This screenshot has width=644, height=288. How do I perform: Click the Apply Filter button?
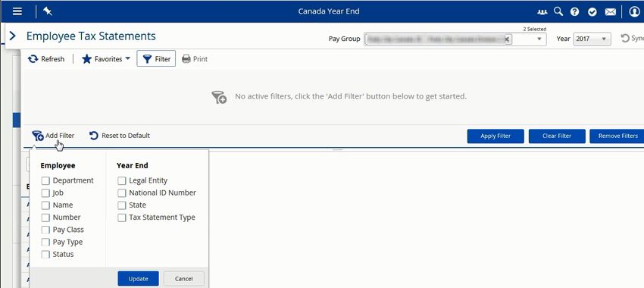pos(496,136)
